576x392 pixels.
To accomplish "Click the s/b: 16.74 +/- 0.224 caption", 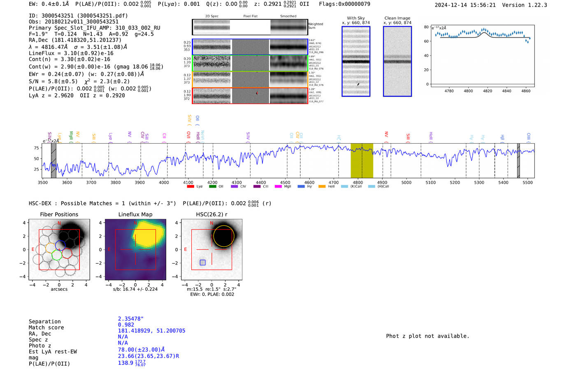I will click(135, 289).
